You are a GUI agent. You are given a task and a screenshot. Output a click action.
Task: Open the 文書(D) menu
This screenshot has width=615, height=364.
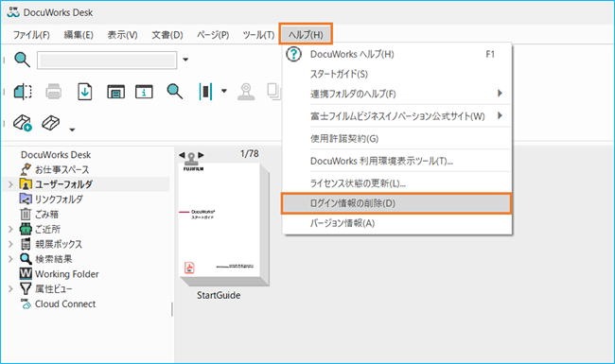click(167, 35)
